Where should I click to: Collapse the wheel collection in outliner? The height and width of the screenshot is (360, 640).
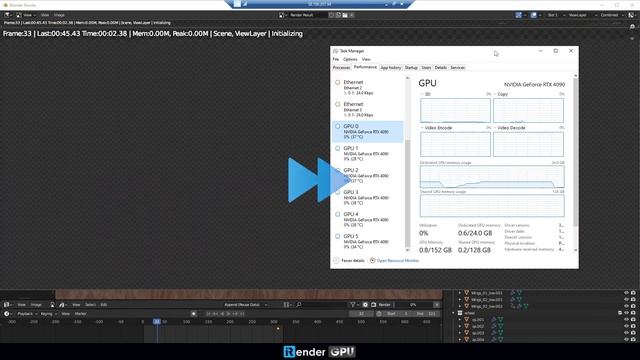(453, 313)
